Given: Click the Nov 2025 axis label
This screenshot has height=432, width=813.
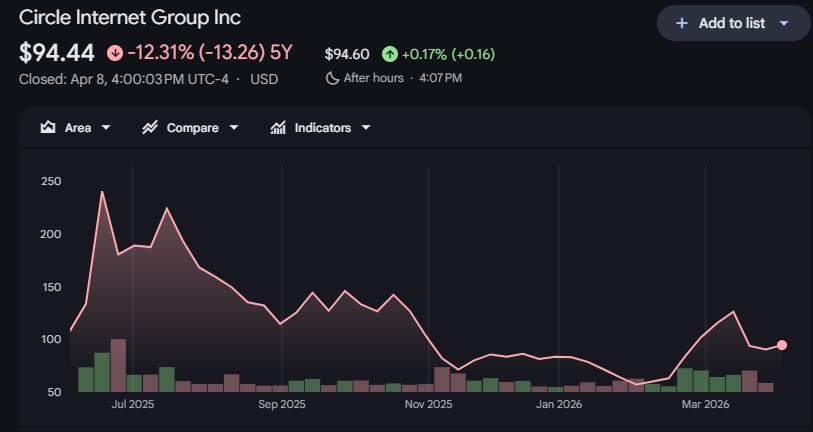Looking at the screenshot, I should [429, 404].
